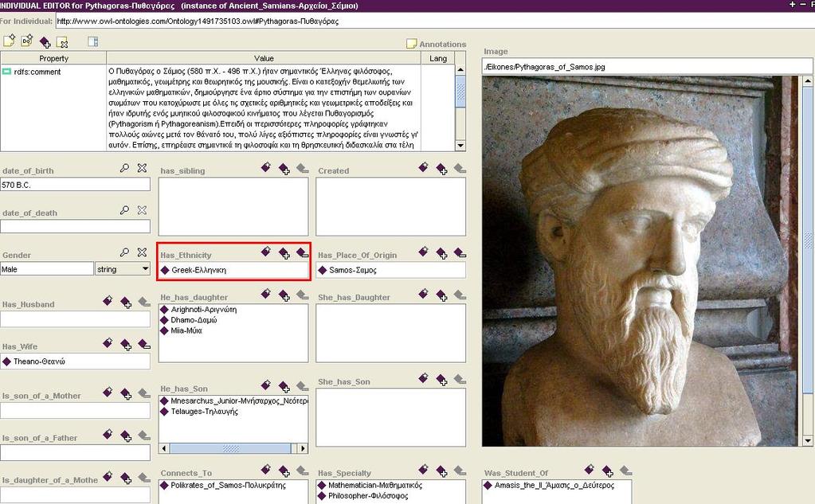The image size is (815, 504).
Task: Click the Value column header
Action: click(264, 58)
